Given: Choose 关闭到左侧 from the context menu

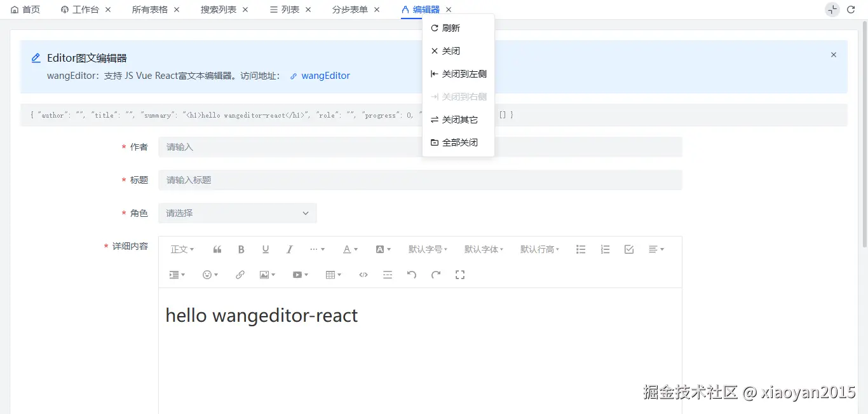Looking at the screenshot, I should pyautogui.click(x=458, y=74).
